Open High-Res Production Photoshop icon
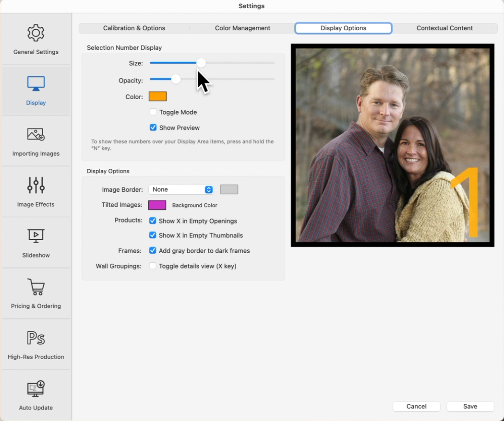Viewport: 504px width, 421px height. click(36, 338)
